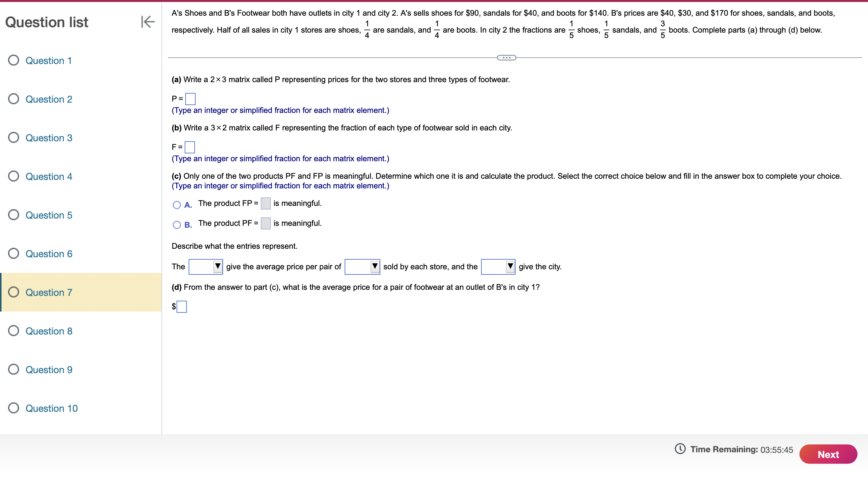The height and width of the screenshot is (477, 868).
Task: Click matrix F input field
Action: [x=190, y=146]
